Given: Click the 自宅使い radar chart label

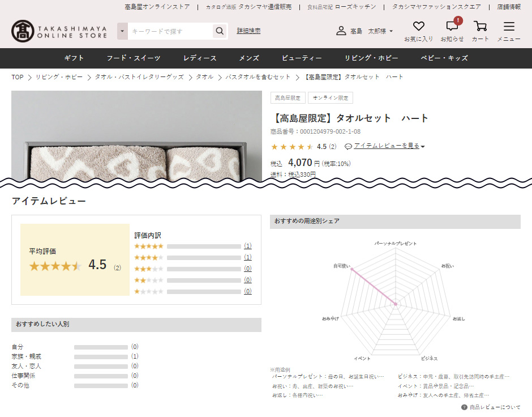Looking at the screenshot, I should tap(342, 266).
